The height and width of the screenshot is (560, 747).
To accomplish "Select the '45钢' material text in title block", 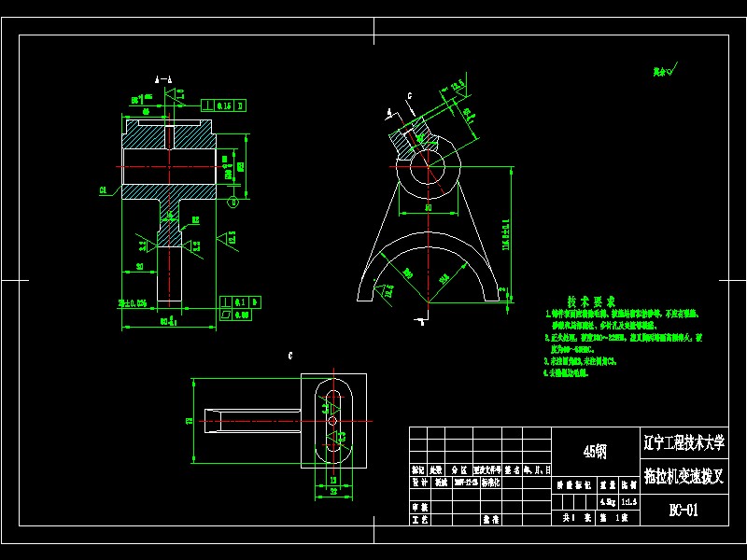I will (595, 451).
